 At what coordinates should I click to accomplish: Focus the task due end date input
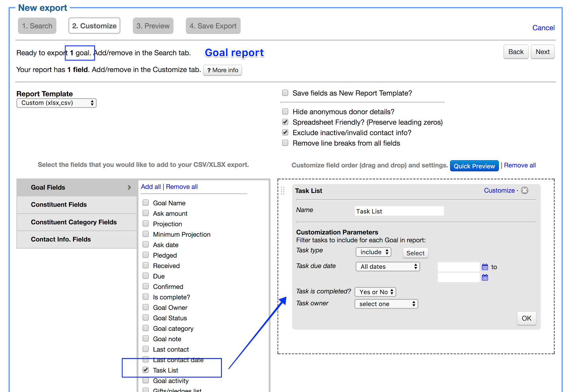[458, 277]
